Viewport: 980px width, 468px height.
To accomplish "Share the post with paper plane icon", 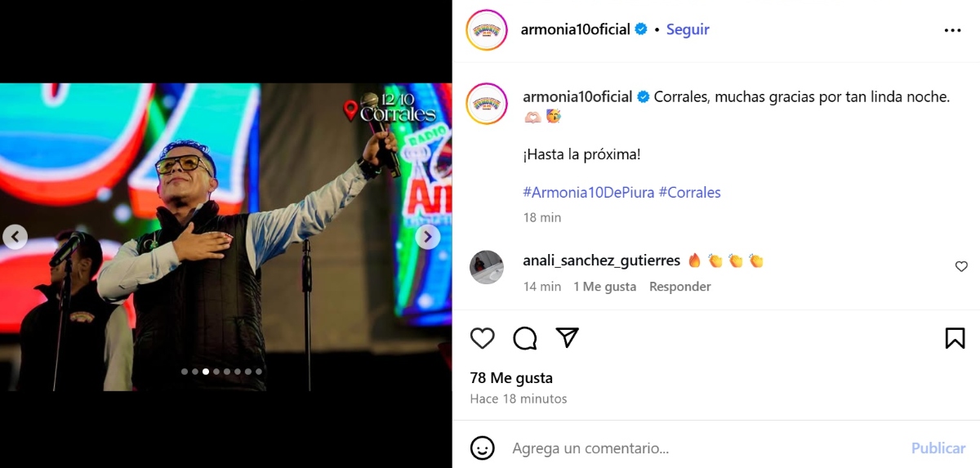I will 568,338.
